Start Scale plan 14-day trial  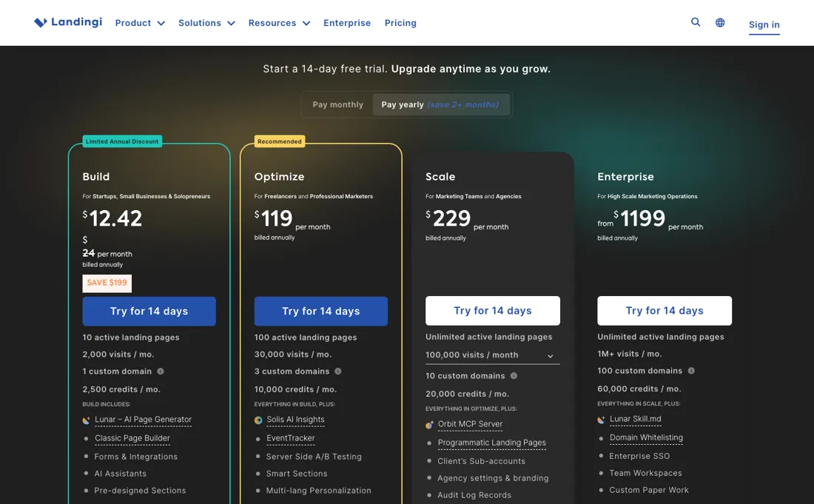[493, 311]
